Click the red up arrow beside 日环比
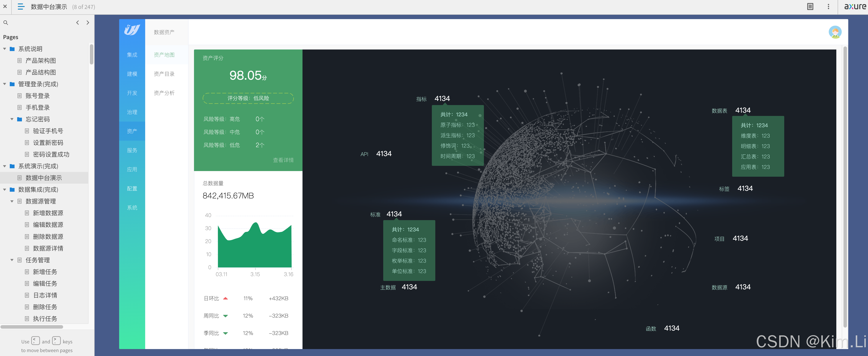 click(x=225, y=298)
